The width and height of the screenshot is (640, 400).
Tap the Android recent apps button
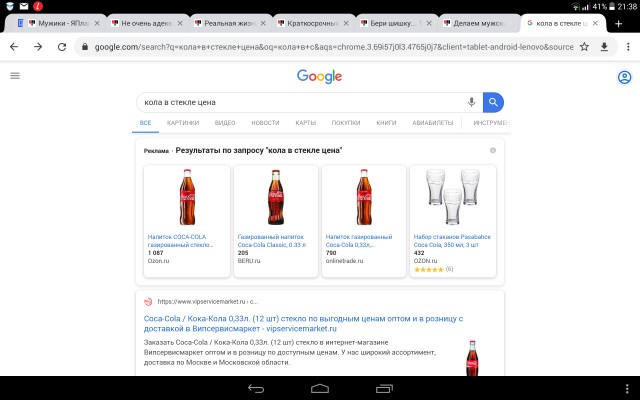point(384,389)
